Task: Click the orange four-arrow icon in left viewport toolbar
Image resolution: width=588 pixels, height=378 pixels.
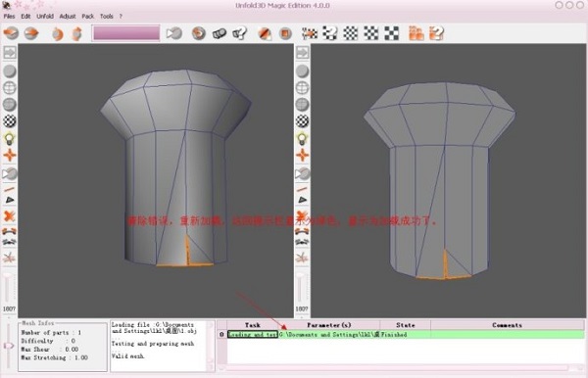Action: point(10,155)
